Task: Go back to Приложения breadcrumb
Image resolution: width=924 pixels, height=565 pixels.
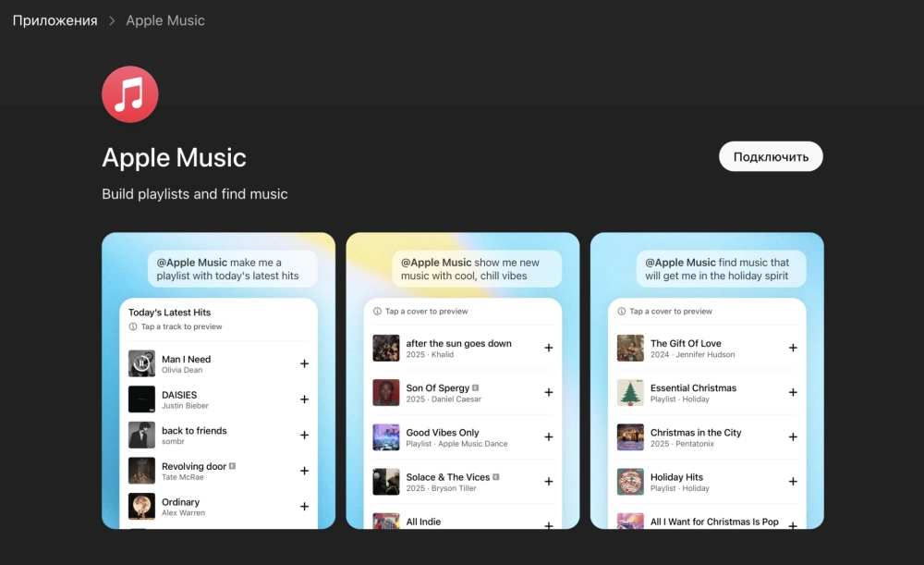Action: 55,20
